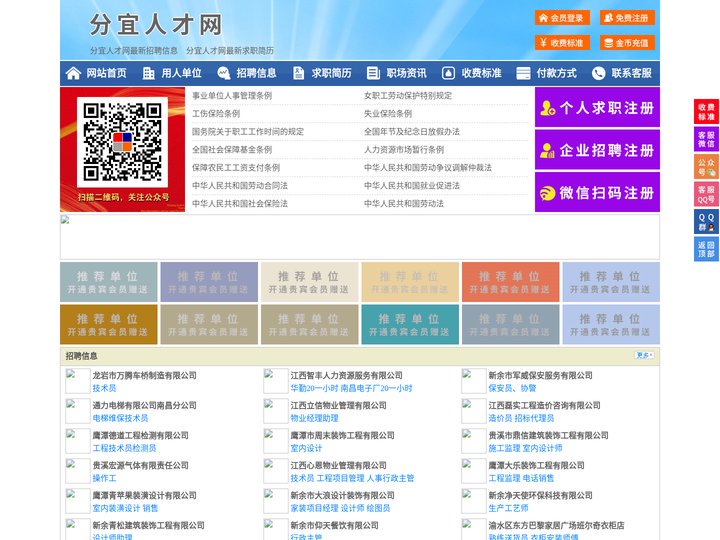Open the 龙岩市万腾车桥制造有限公司 company link

pos(144,375)
